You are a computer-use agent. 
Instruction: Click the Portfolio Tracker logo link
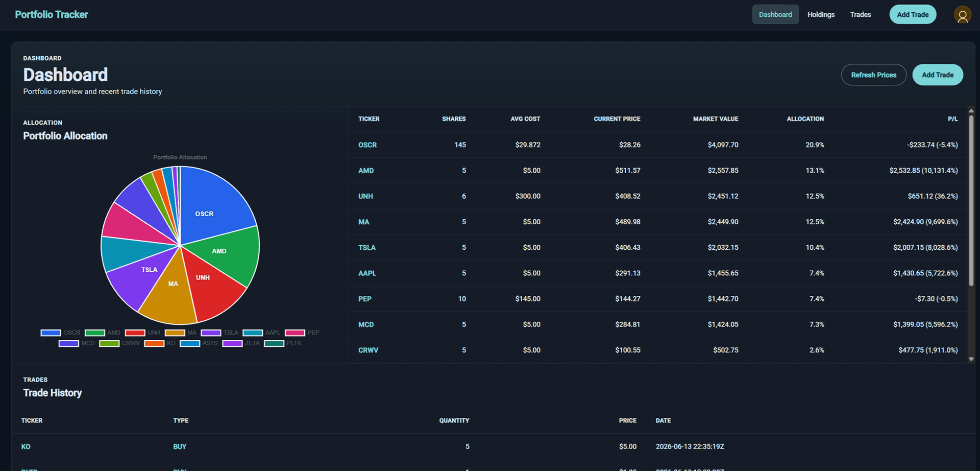52,15
